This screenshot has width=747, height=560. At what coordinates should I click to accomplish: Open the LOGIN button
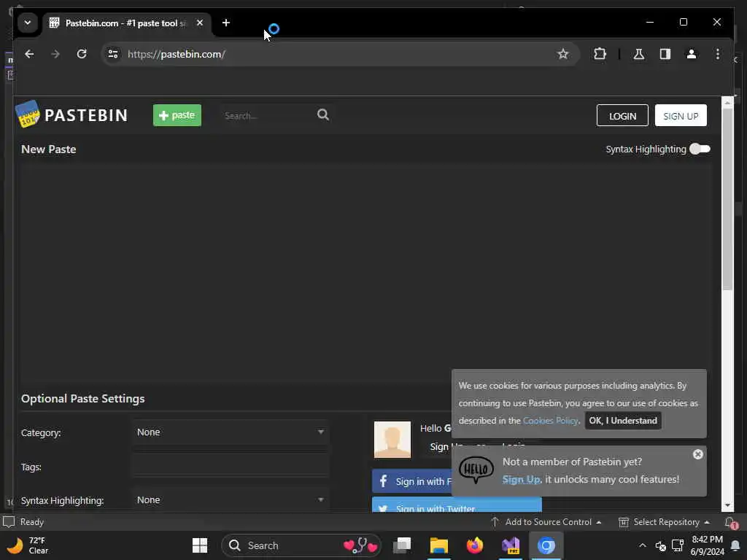pyautogui.click(x=622, y=116)
